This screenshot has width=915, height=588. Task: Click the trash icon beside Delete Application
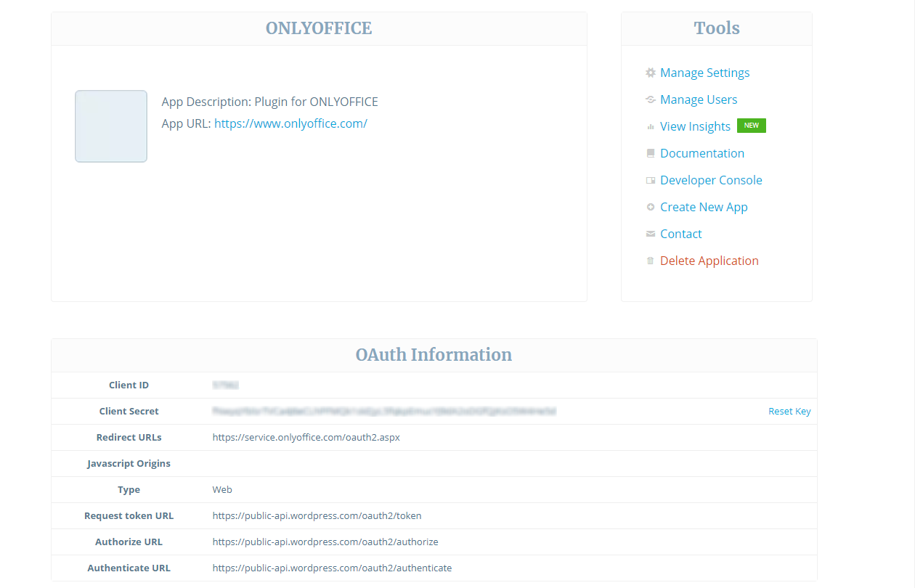651,261
